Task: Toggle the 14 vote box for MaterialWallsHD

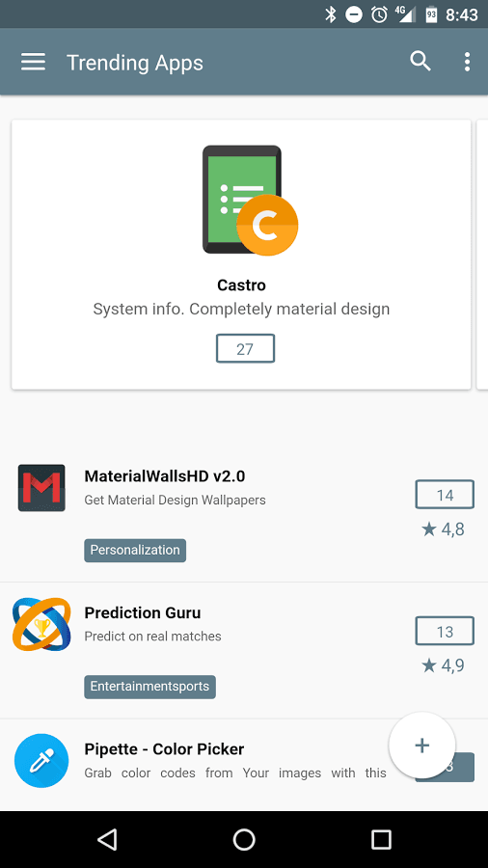Action: (445, 495)
